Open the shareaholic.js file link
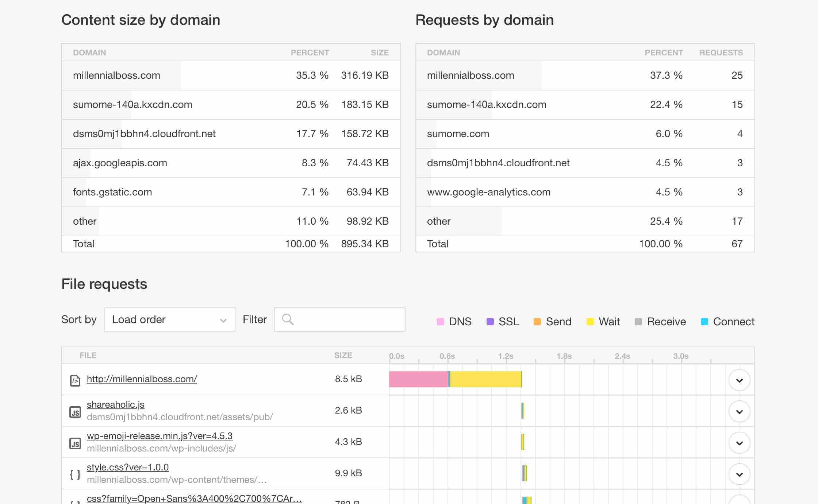818x504 pixels. (116, 404)
